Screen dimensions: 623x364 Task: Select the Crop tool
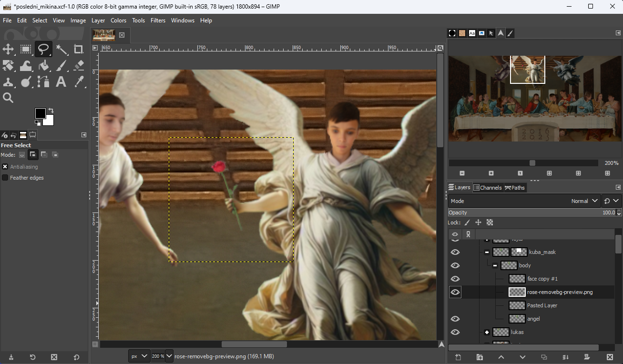tap(79, 49)
